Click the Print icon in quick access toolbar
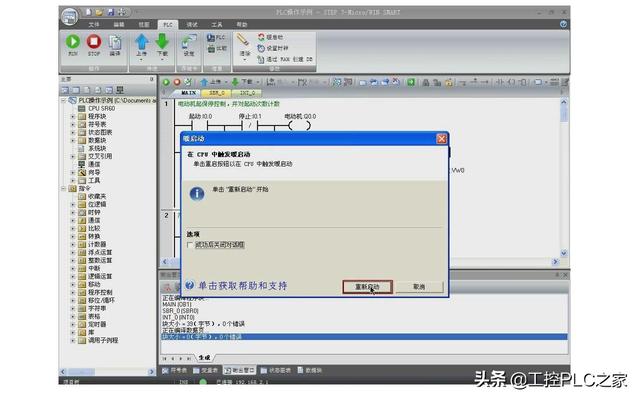Viewport: 640px width, 400px height. (x=122, y=12)
